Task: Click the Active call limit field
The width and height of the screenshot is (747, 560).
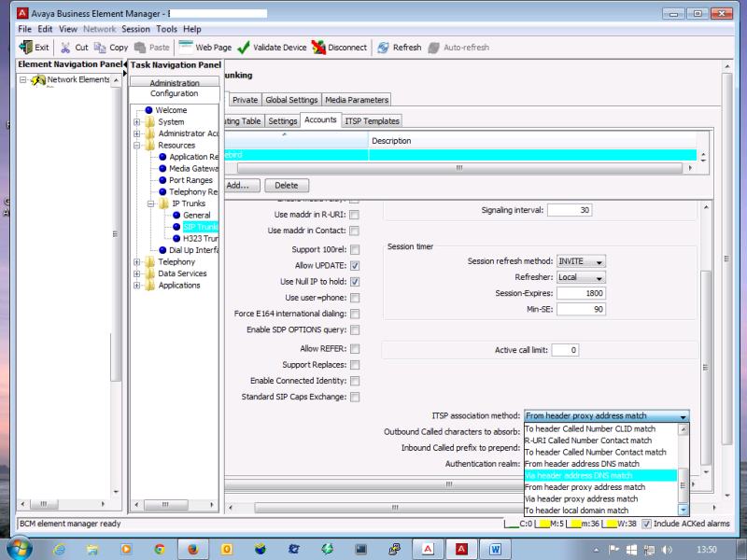Action: tap(565, 350)
